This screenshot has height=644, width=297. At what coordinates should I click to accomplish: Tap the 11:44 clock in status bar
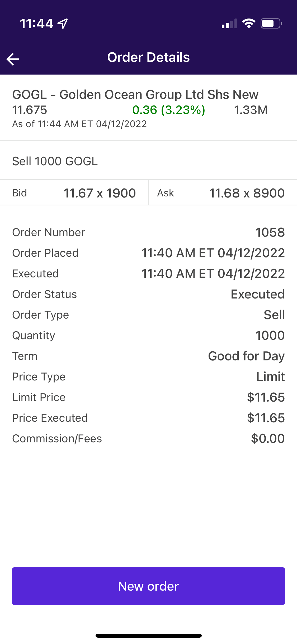pos(36,24)
